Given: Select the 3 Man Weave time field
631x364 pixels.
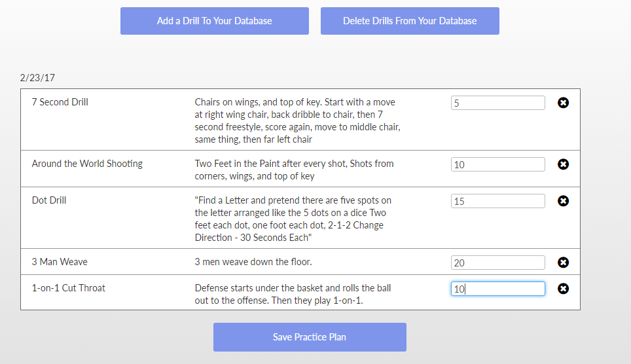Looking at the screenshot, I should point(497,263).
